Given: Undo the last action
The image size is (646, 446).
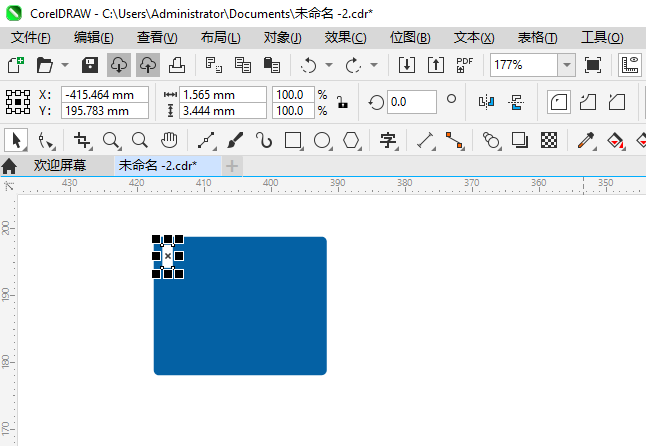Looking at the screenshot, I should (309, 65).
